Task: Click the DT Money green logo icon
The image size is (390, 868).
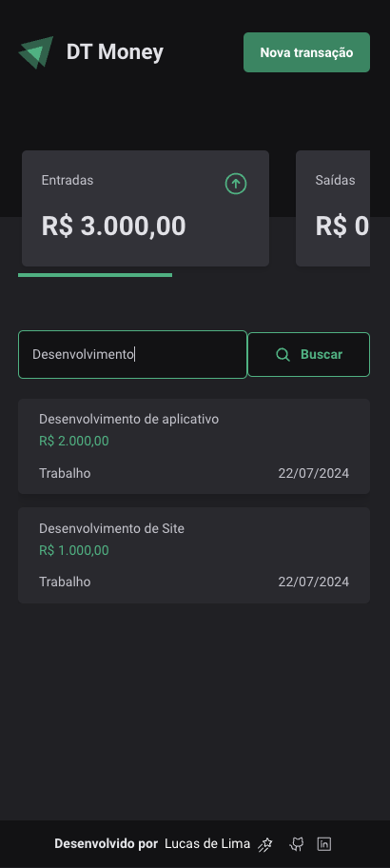Action: [x=36, y=52]
